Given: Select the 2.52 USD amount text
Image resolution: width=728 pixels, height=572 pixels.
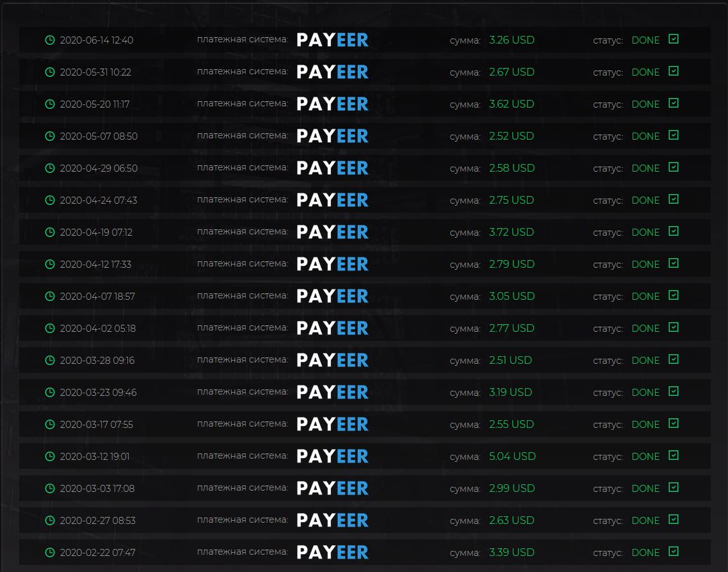Looking at the screenshot, I should [x=511, y=136].
